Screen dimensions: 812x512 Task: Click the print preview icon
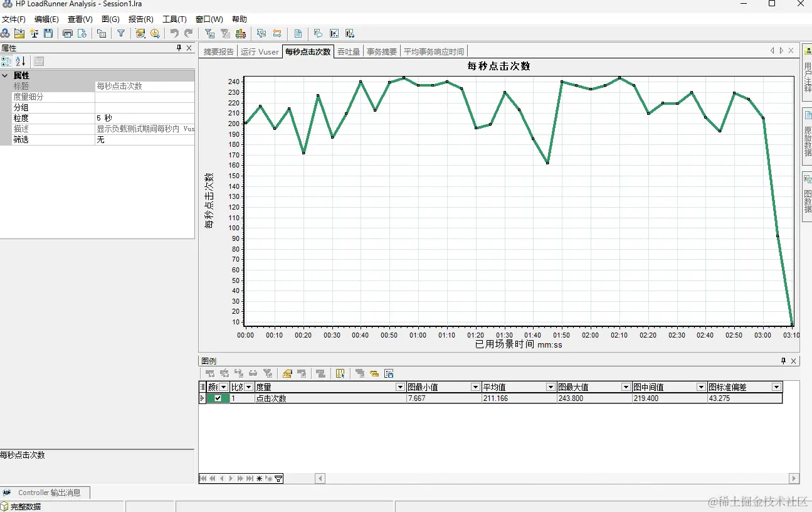pos(82,33)
